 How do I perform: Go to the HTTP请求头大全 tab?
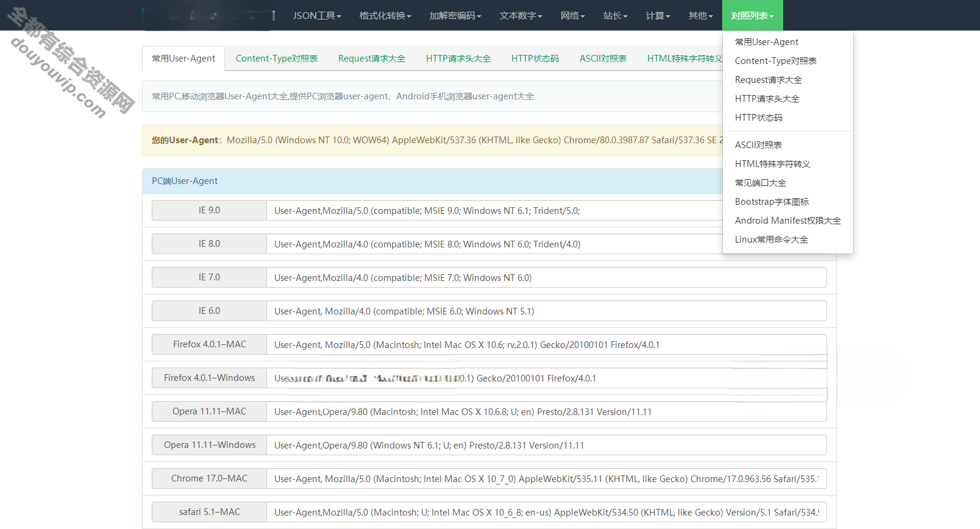(458, 59)
